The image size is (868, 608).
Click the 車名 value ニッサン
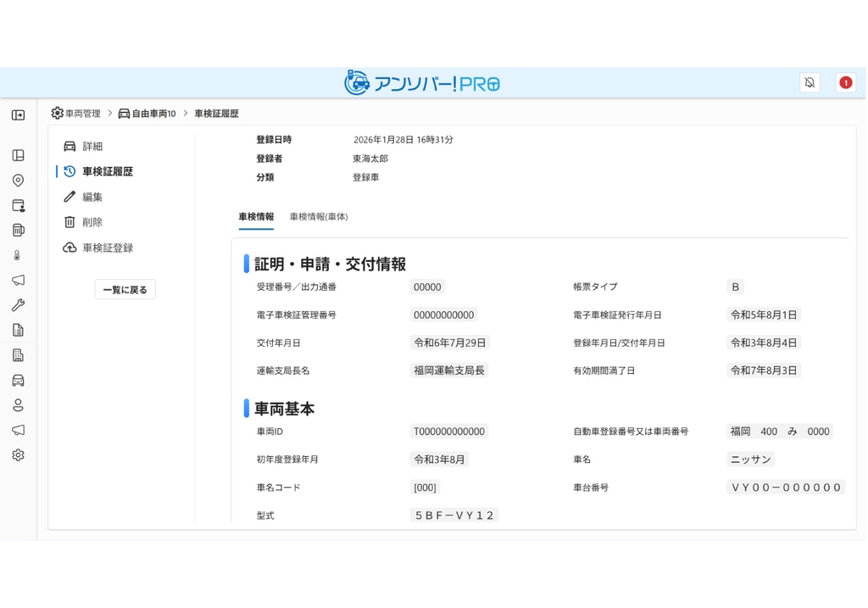750,460
